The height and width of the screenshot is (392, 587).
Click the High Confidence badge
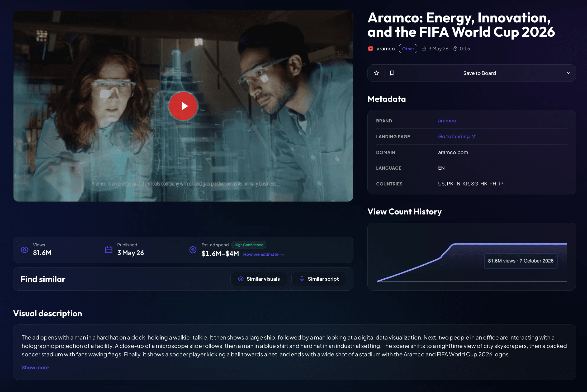(249, 245)
